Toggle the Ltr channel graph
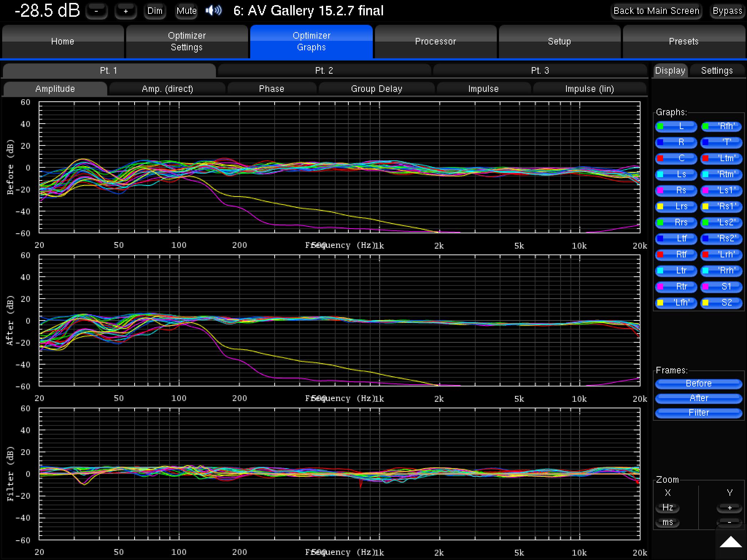Image resolution: width=747 pixels, height=560 pixels. (676, 271)
